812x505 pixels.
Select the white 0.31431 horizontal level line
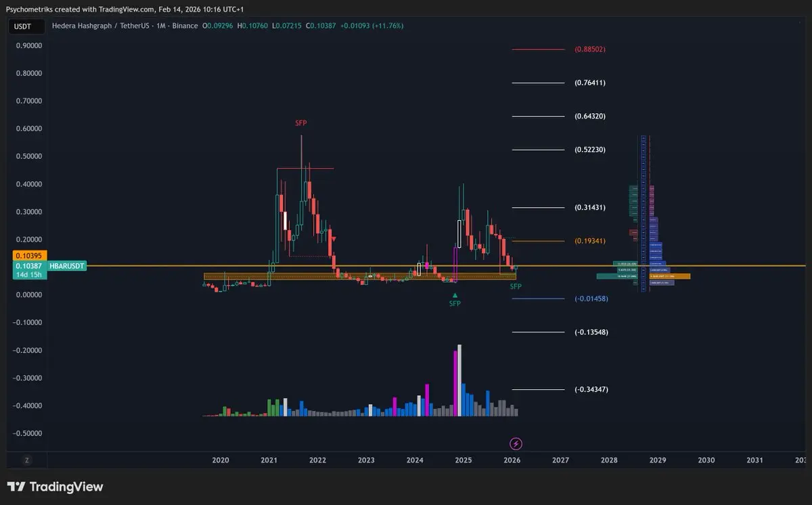[x=539, y=207]
